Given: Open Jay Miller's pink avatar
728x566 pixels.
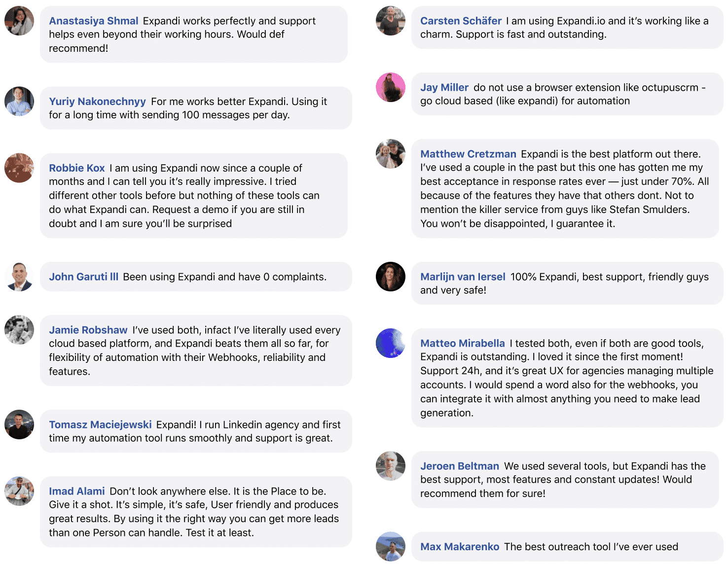Looking at the screenshot, I should pos(391,87).
